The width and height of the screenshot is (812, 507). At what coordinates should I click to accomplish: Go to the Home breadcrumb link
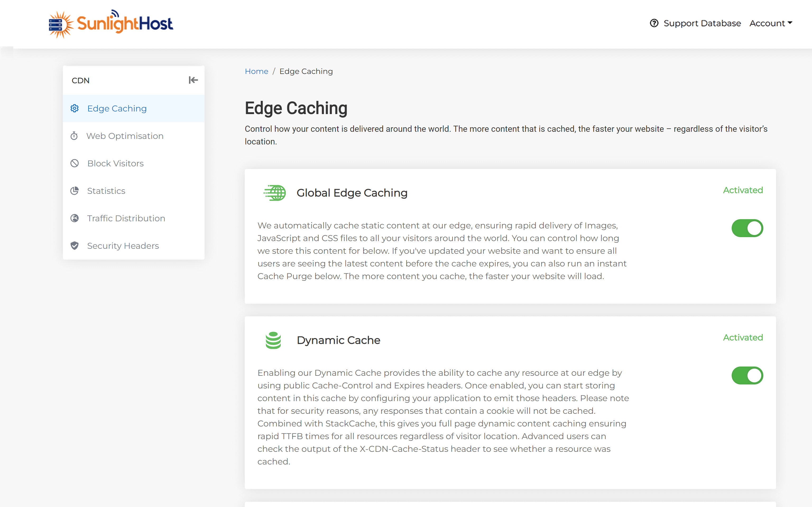256,71
